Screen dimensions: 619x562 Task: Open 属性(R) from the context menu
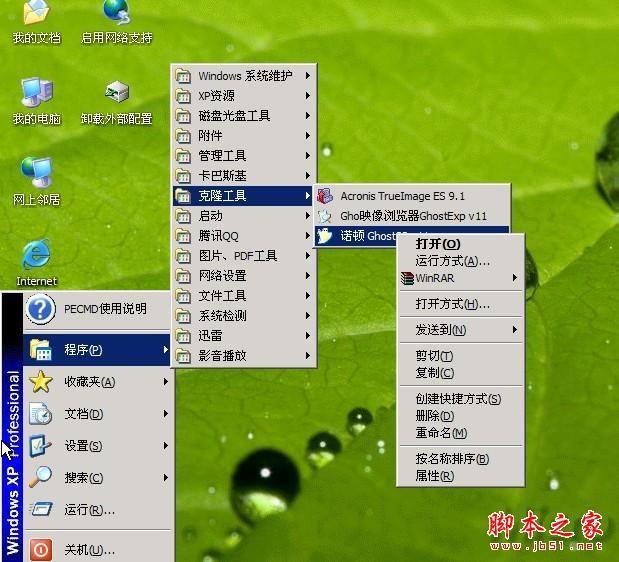461,476
